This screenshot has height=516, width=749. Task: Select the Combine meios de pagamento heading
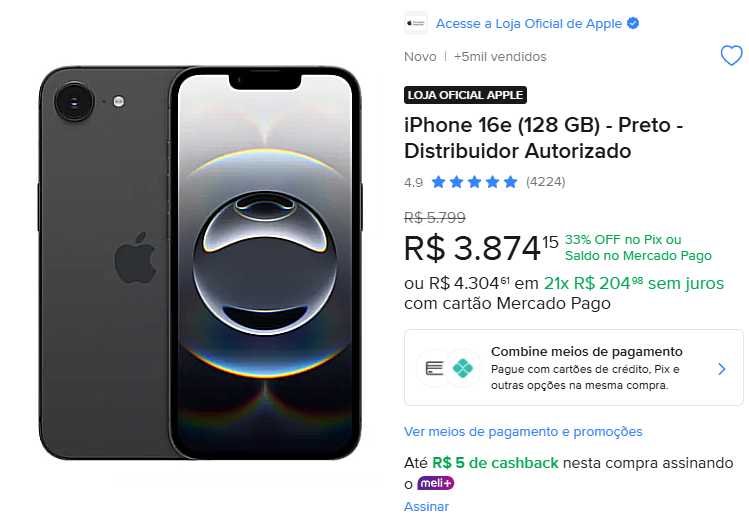[x=587, y=352]
